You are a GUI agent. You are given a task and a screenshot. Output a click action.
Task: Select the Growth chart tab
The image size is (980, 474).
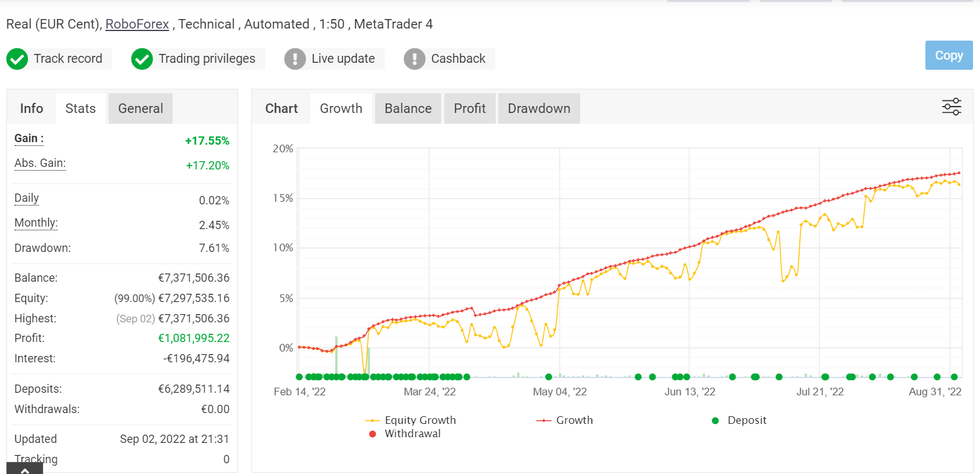pyautogui.click(x=341, y=109)
